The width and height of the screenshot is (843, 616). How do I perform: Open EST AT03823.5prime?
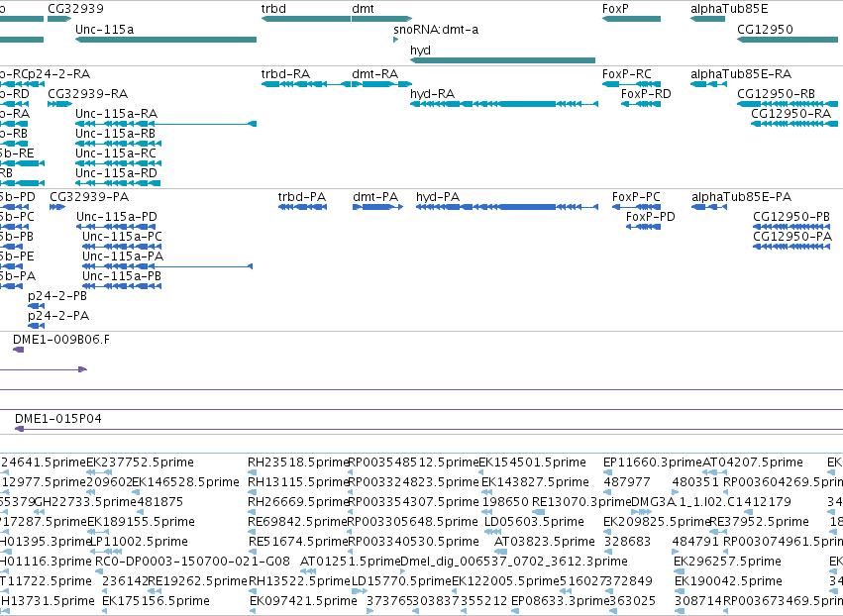pyautogui.click(x=545, y=542)
